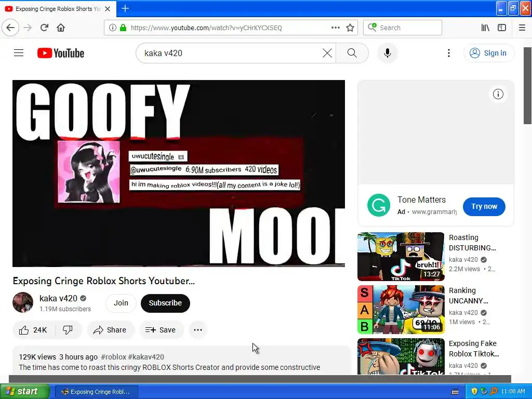The image size is (532, 399).
Task: Select the Exposing Cringe Roblox Shorts browser tab
Action: point(58,9)
